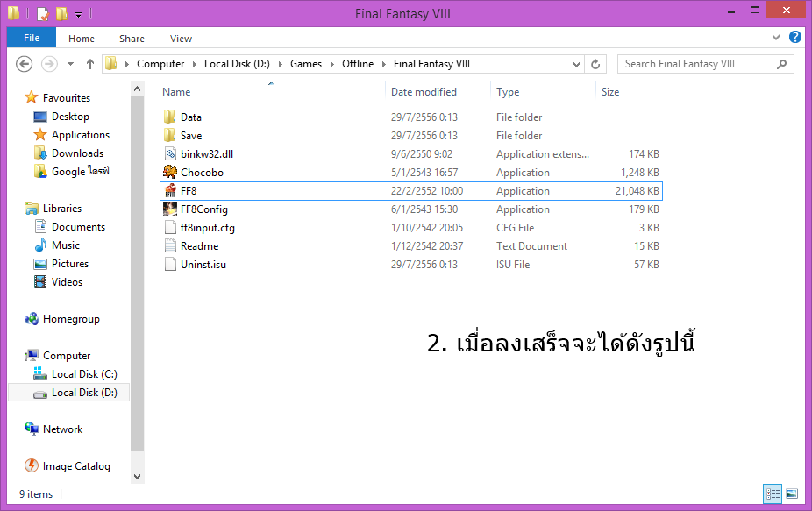The width and height of the screenshot is (812, 511).
Task: Open the Save folder icon
Action: point(169,136)
